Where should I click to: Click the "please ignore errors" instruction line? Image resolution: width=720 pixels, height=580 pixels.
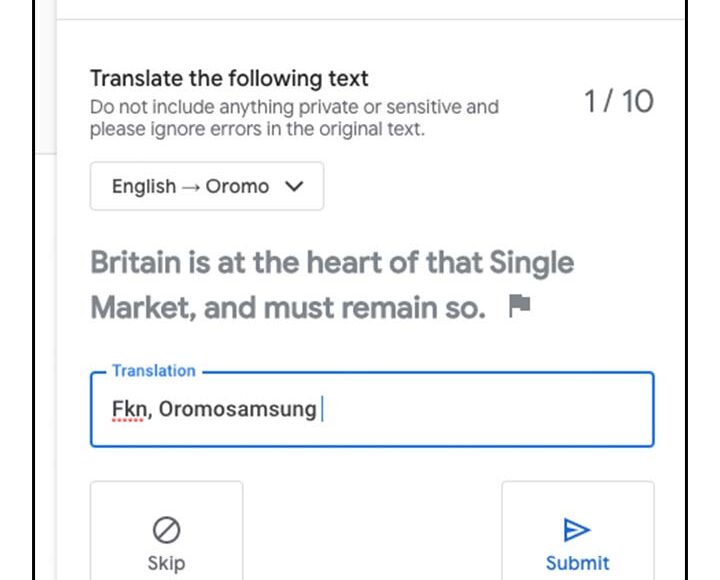point(257,129)
